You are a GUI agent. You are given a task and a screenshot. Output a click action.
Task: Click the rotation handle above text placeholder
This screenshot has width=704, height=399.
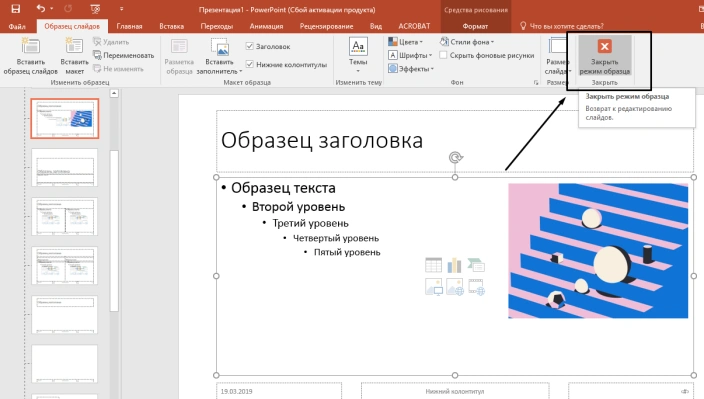(x=456, y=158)
